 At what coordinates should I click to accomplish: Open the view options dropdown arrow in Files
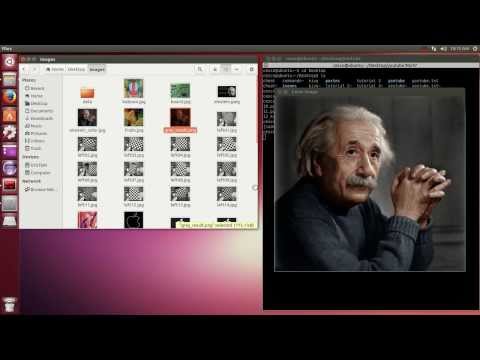pyautogui.click(x=236, y=69)
